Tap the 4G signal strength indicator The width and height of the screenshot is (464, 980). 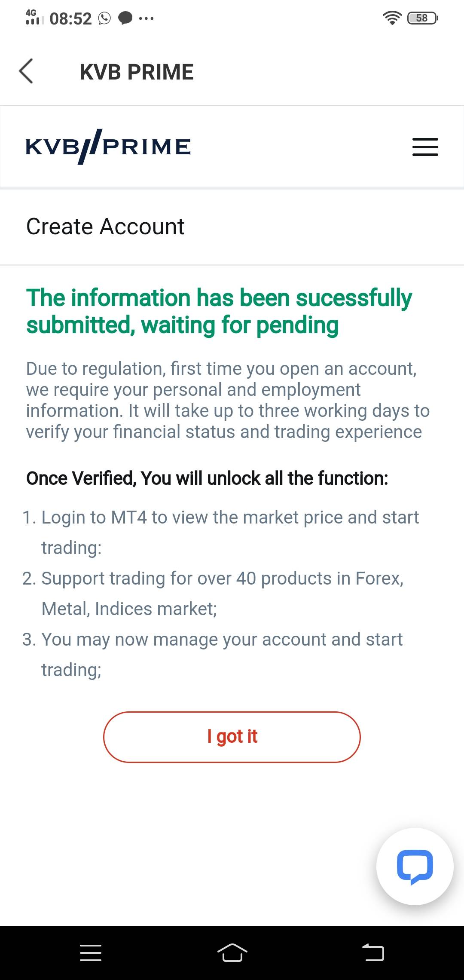pyautogui.click(x=34, y=17)
